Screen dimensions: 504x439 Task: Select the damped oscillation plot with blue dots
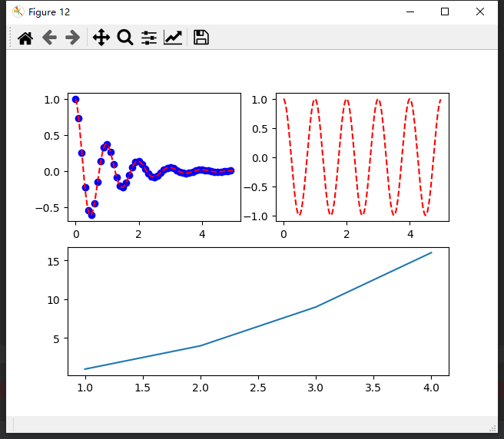[x=154, y=157]
